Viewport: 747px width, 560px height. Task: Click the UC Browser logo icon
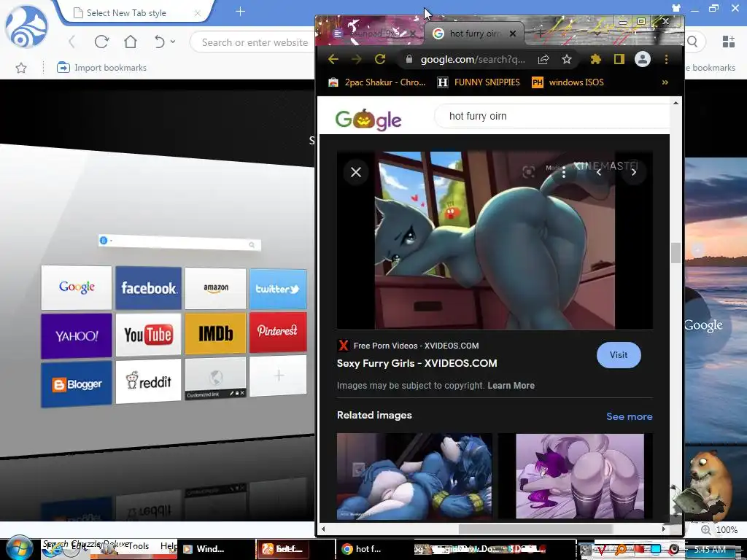[27, 26]
